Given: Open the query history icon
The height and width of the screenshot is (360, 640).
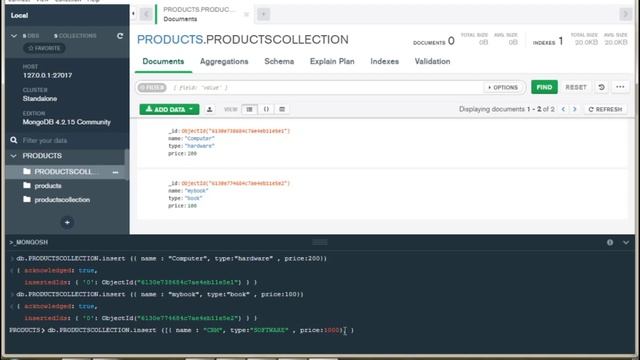Looking at the screenshot, I should [x=601, y=87].
